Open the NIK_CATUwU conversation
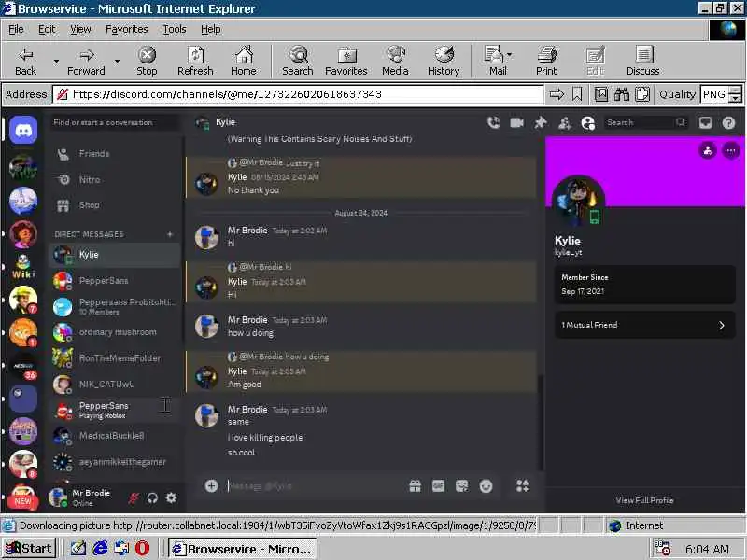747x560 pixels. 115,384
